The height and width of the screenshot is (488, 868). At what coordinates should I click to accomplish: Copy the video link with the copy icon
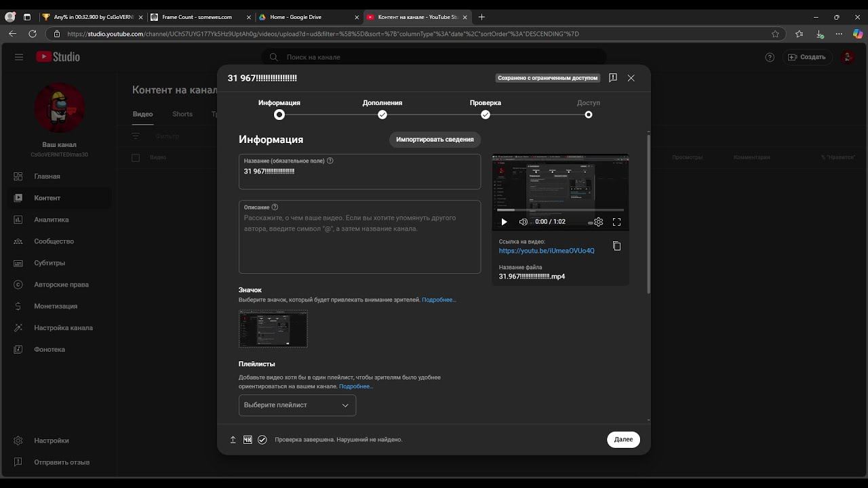click(616, 246)
